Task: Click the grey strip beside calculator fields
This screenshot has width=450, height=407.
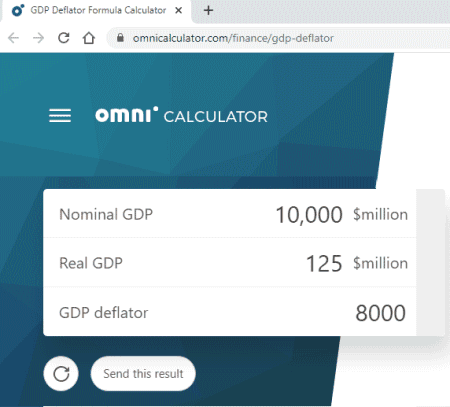Action: click(x=430, y=263)
